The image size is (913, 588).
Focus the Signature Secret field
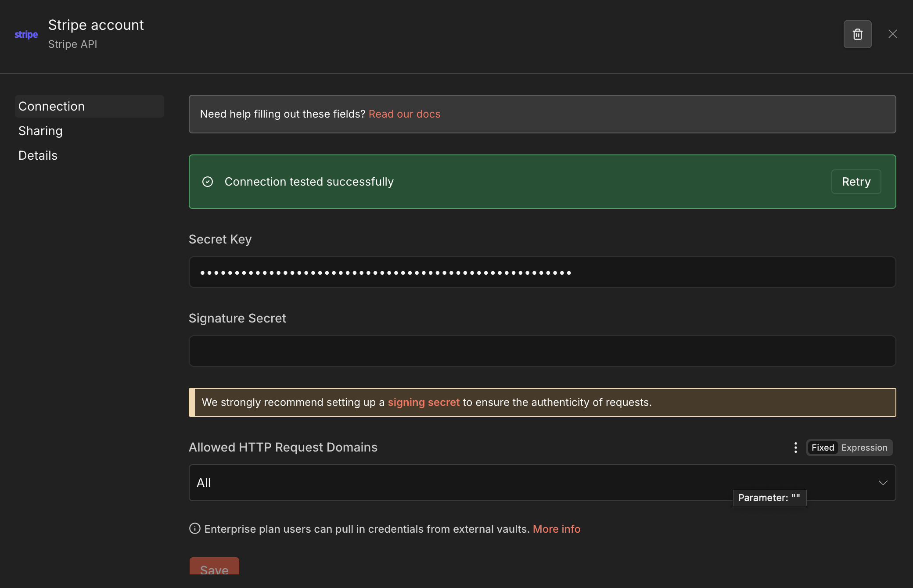pyautogui.click(x=542, y=351)
